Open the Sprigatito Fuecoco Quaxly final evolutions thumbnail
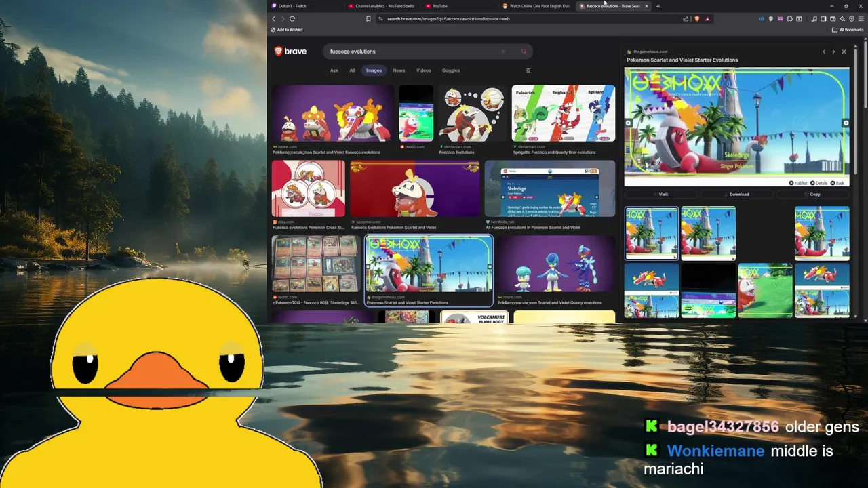This screenshot has width=868, height=488. (563, 113)
